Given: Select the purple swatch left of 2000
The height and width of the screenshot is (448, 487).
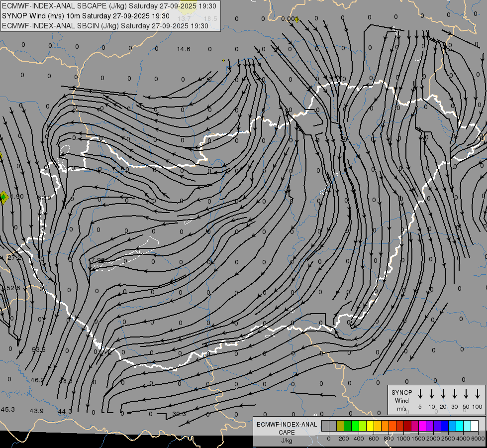Looking at the screenshot, I should 430,426.
